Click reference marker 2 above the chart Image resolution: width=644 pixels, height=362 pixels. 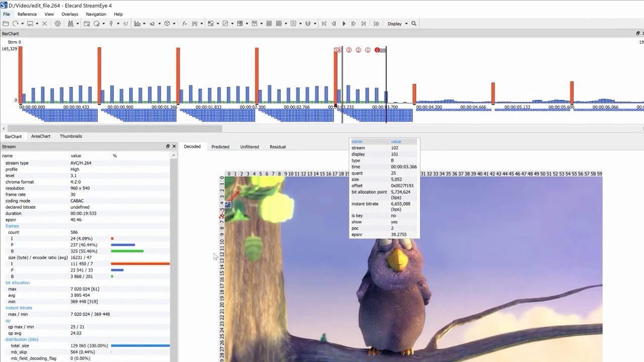358,50
